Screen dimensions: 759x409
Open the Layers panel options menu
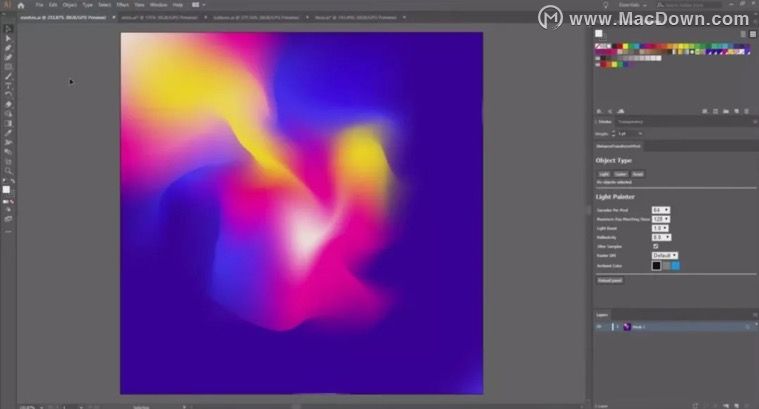[754, 315]
